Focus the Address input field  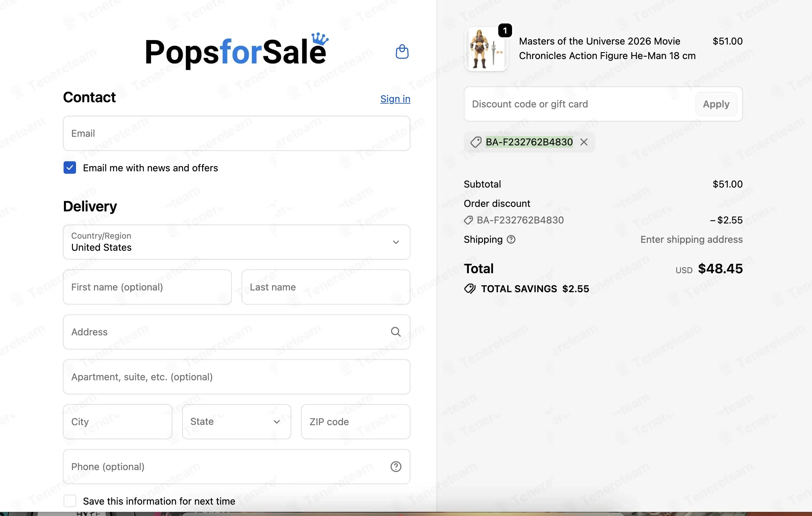click(x=237, y=332)
